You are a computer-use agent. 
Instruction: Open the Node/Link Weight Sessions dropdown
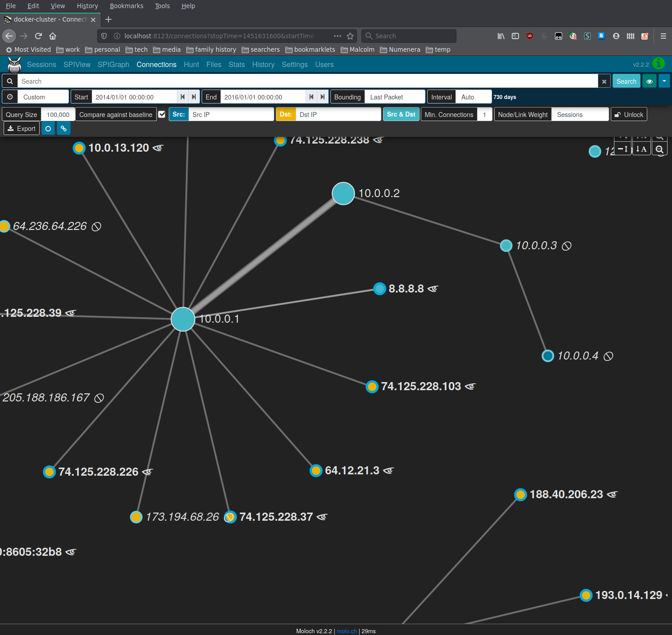click(x=580, y=114)
